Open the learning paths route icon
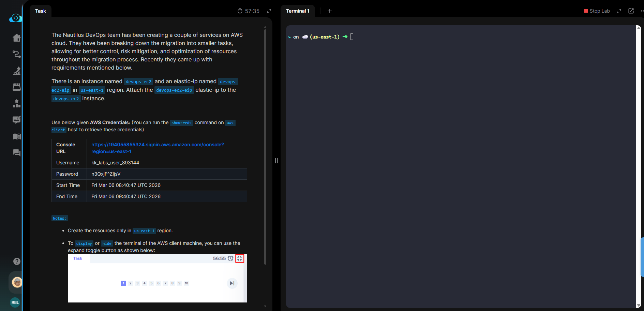Image resolution: width=644 pixels, height=311 pixels. (17, 54)
